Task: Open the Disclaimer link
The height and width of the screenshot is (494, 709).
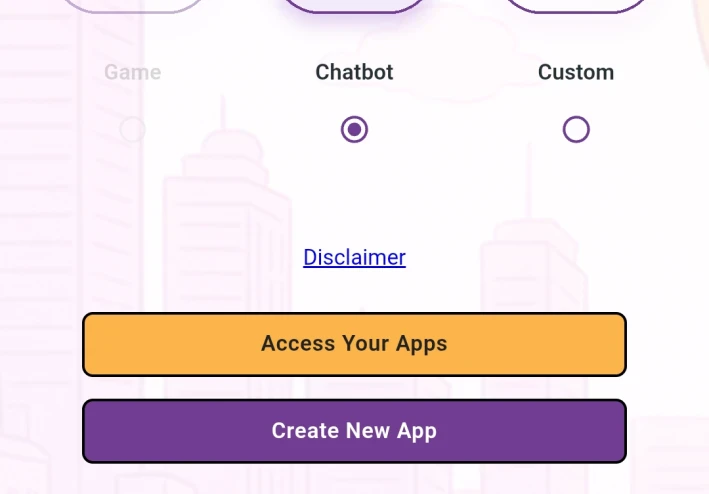Action: tap(354, 257)
